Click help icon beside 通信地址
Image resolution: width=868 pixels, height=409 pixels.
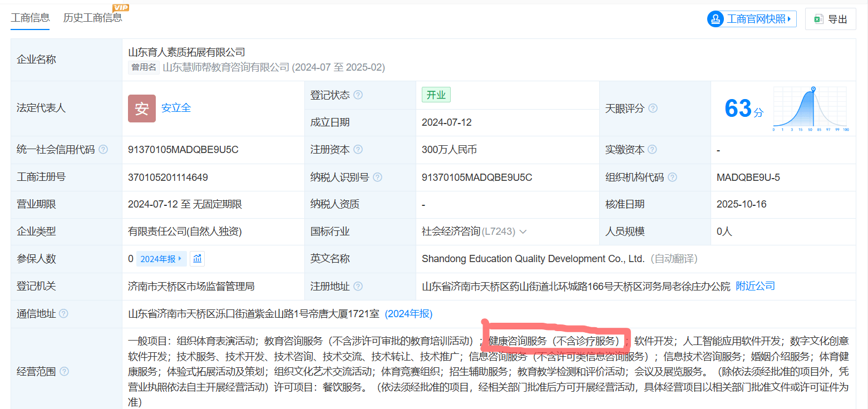point(64,314)
